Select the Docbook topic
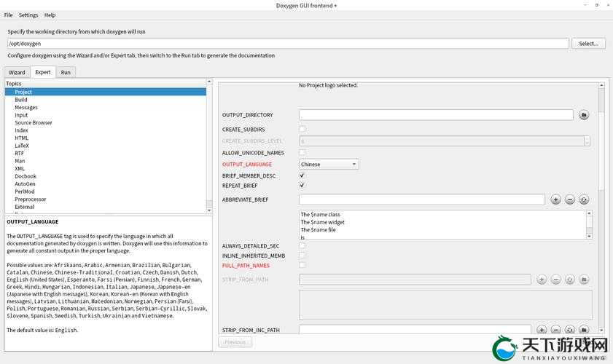 [26, 176]
